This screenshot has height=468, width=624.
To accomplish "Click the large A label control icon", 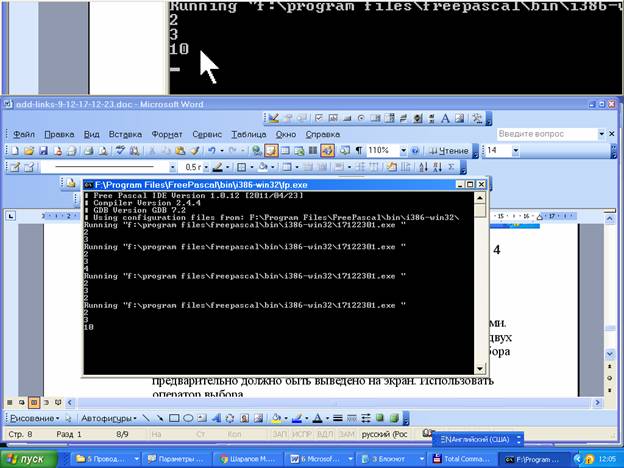I will click(x=445, y=118).
